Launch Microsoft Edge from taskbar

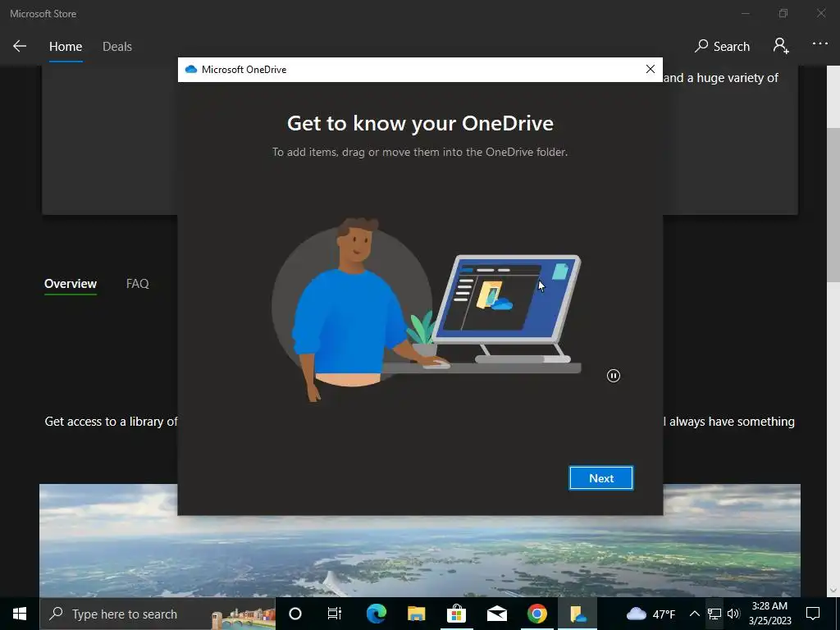[x=377, y=614]
